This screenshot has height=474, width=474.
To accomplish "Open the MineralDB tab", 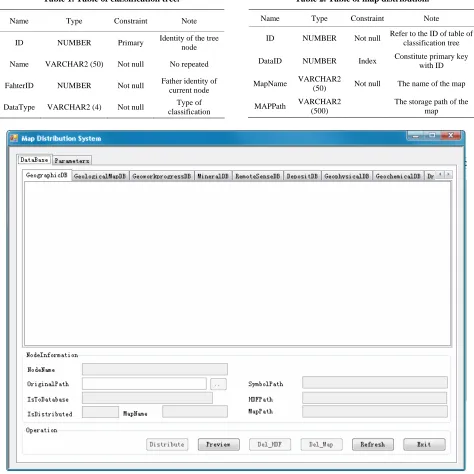I will [213, 176].
